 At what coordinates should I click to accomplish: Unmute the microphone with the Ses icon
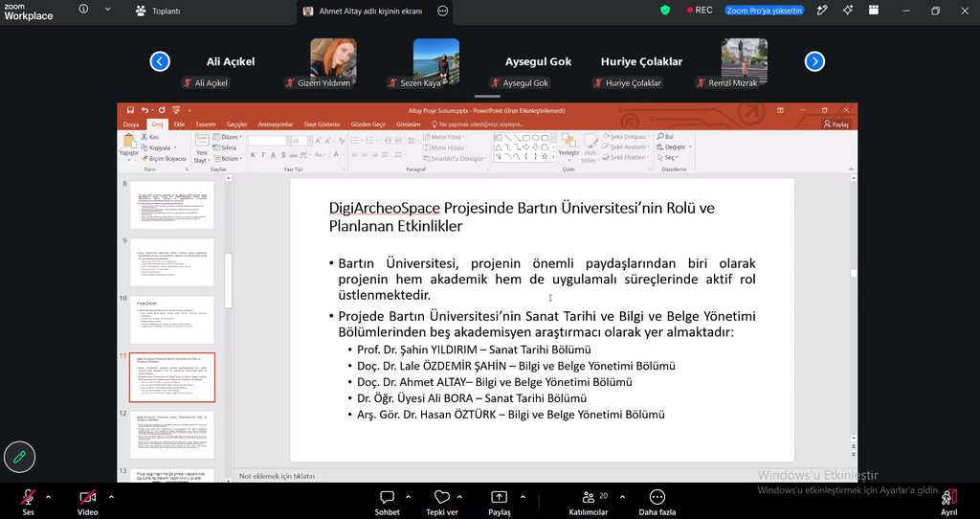(x=28, y=498)
